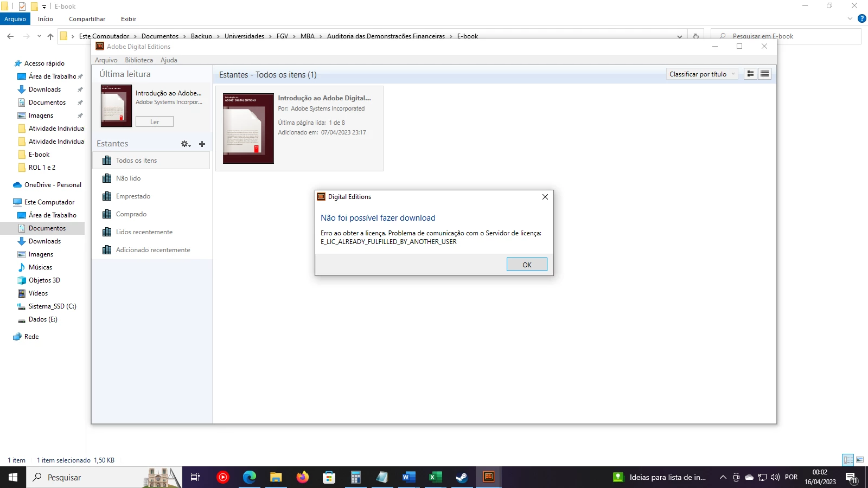Open the Biblioteca menu
868x488 pixels.
[139, 60]
